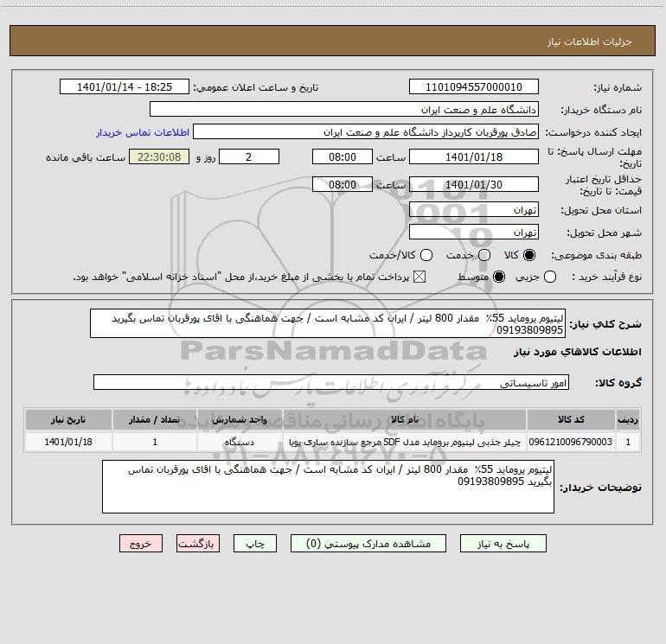Screen dimensions: 666x644
Task: Select the کالا/خدمت radio button
Action: (426, 255)
